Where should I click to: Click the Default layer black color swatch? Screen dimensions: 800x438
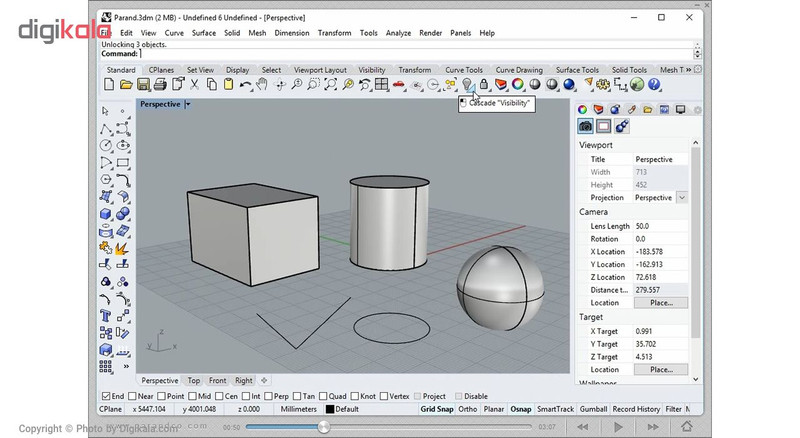tap(330, 409)
